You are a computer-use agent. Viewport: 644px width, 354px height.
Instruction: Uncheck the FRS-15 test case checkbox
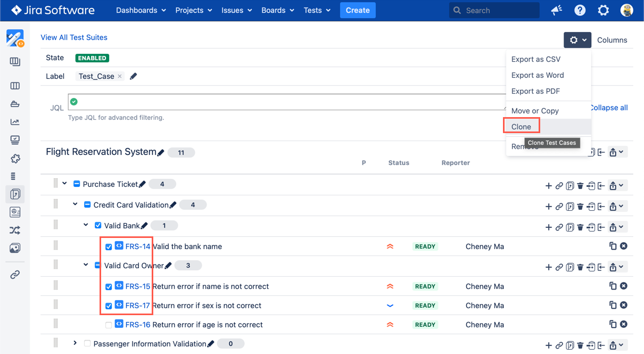click(x=109, y=287)
